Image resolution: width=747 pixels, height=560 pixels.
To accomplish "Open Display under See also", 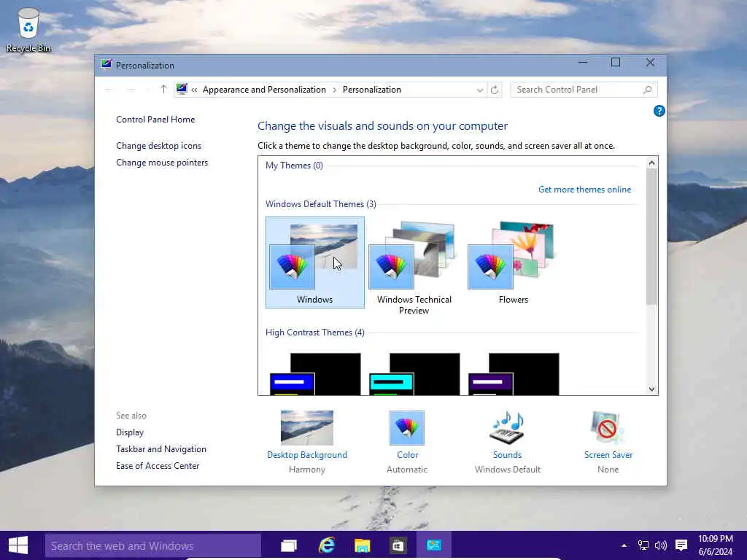I will coord(130,432).
